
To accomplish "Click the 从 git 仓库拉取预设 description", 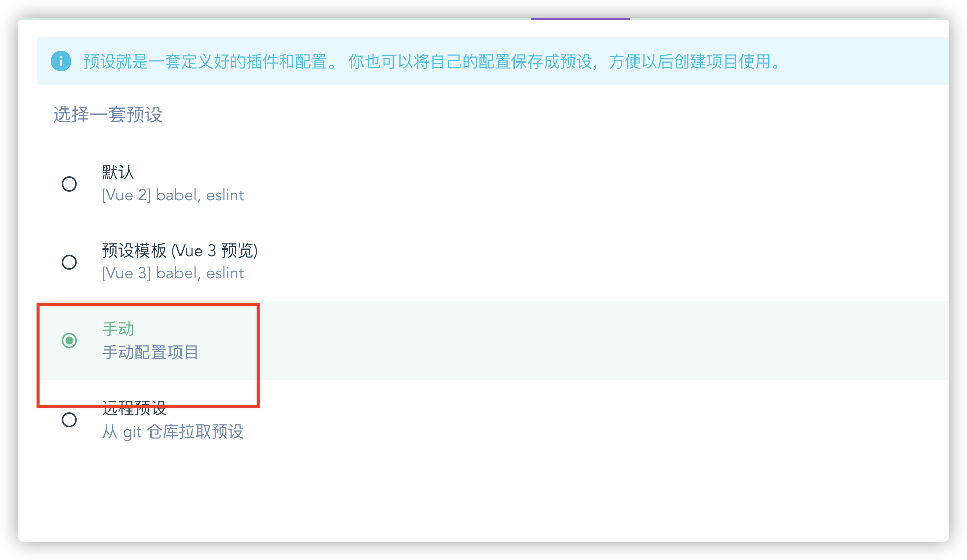I will 173,431.
